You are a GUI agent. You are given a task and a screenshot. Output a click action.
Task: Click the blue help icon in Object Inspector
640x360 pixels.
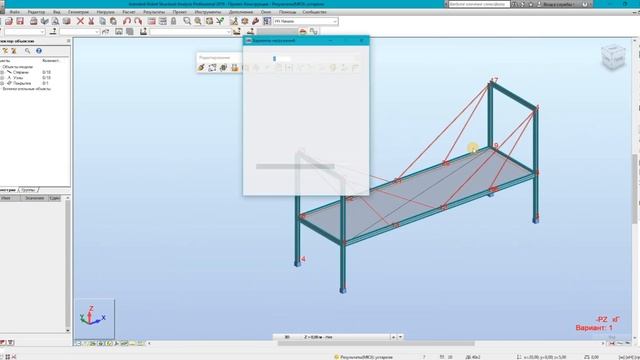(39, 51)
